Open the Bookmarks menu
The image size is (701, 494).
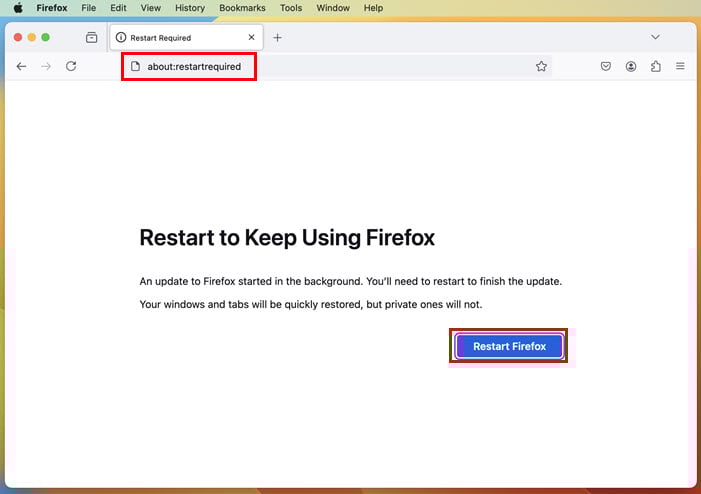[x=242, y=8]
